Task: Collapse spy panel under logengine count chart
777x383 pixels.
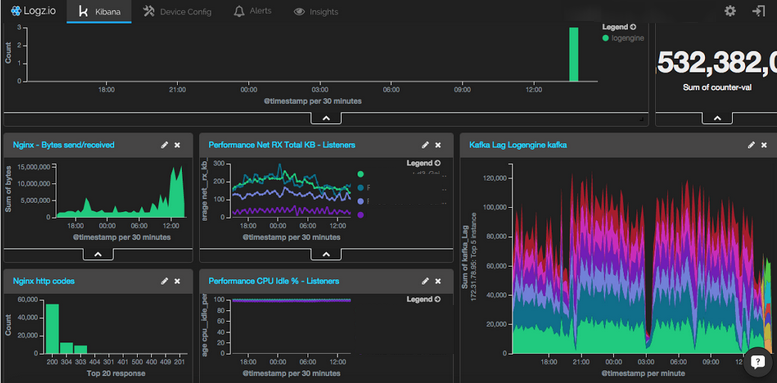Action: pos(326,118)
